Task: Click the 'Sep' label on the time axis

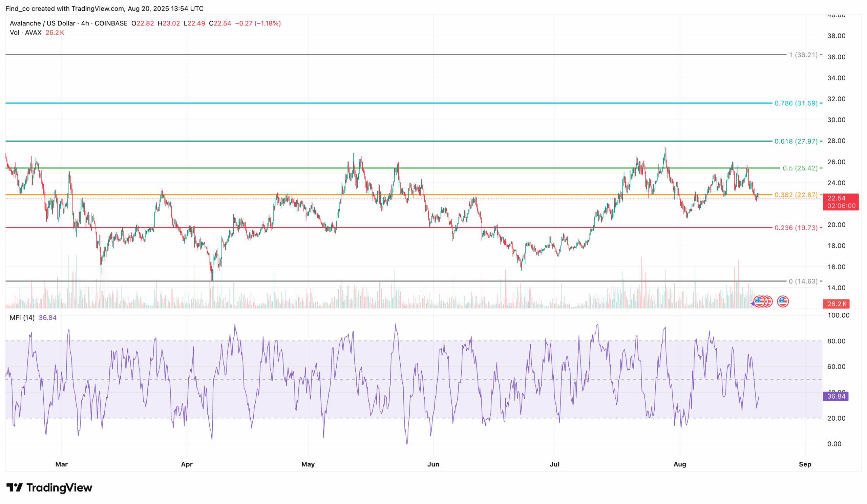Action: pyautogui.click(x=805, y=464)
